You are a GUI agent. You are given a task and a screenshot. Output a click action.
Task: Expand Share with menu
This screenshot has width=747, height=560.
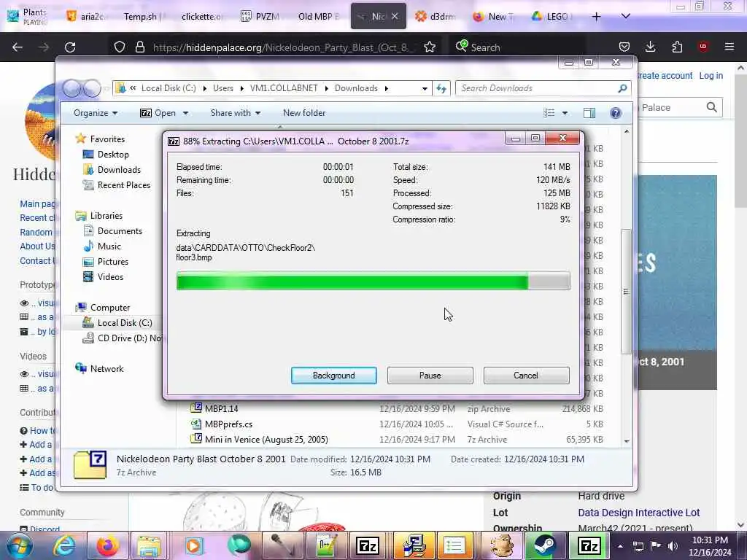click(236, 113)
